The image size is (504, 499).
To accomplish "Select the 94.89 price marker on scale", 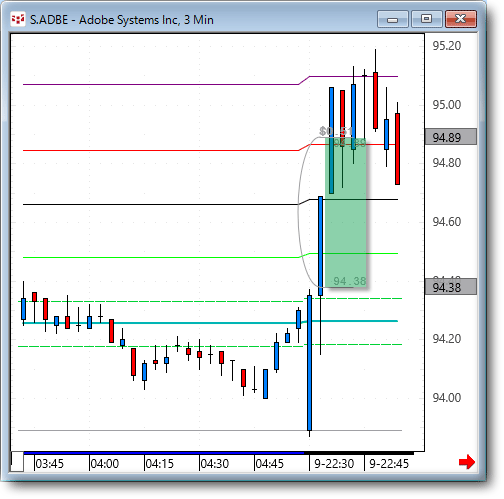I will [x=451, y=137].
